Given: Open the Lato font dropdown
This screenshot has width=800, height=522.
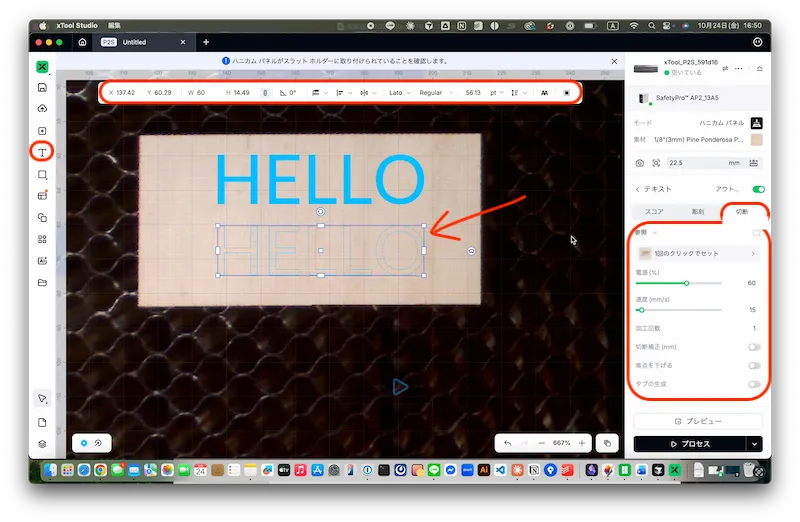Looking at the screenshot, I should (398, 93).
